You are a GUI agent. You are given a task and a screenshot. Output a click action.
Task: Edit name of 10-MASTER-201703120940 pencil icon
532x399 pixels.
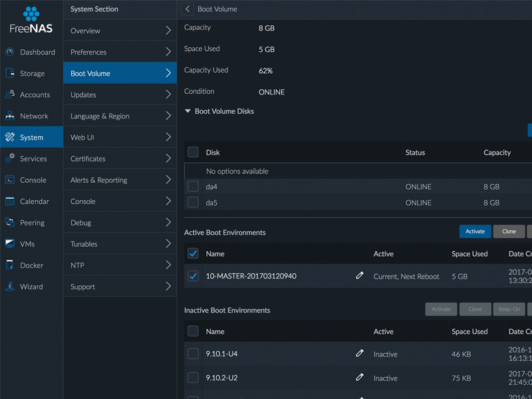(x=360, y=275)
